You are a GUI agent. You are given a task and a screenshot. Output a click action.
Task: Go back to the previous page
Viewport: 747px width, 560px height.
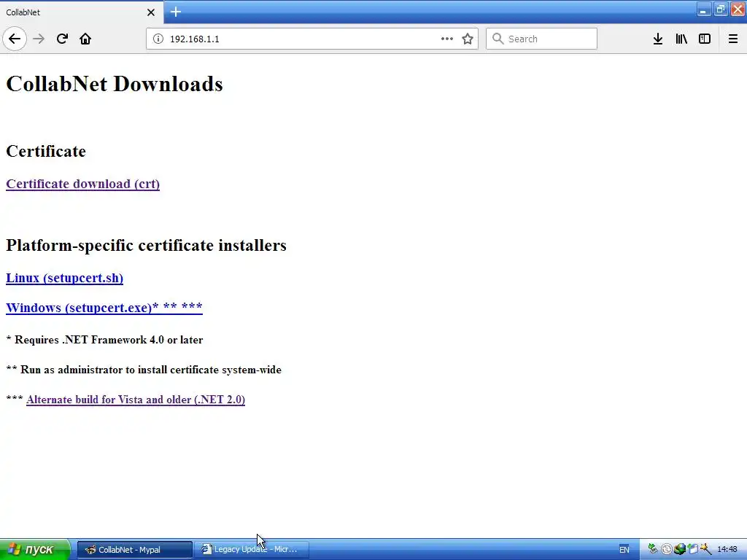coord(15,39)
